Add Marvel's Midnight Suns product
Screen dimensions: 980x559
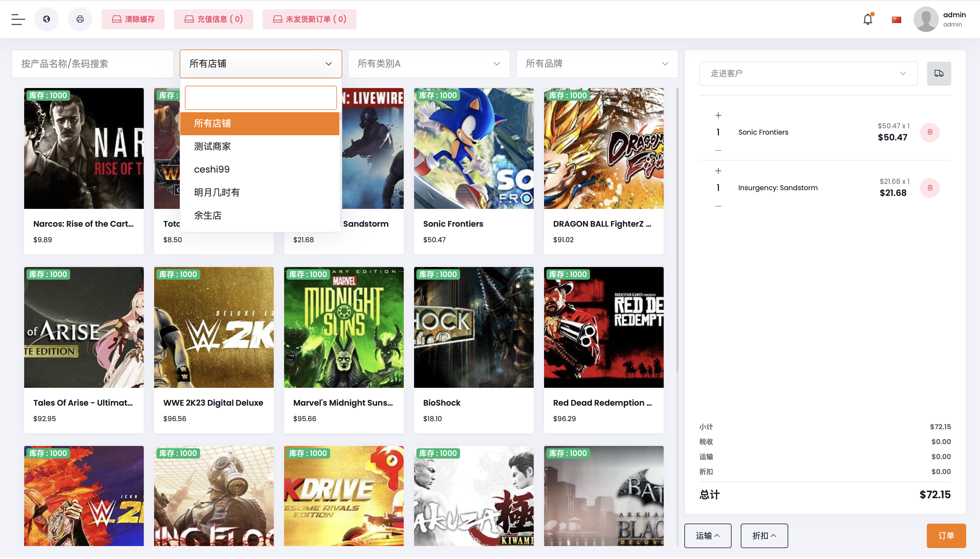(x=344, y=350)
